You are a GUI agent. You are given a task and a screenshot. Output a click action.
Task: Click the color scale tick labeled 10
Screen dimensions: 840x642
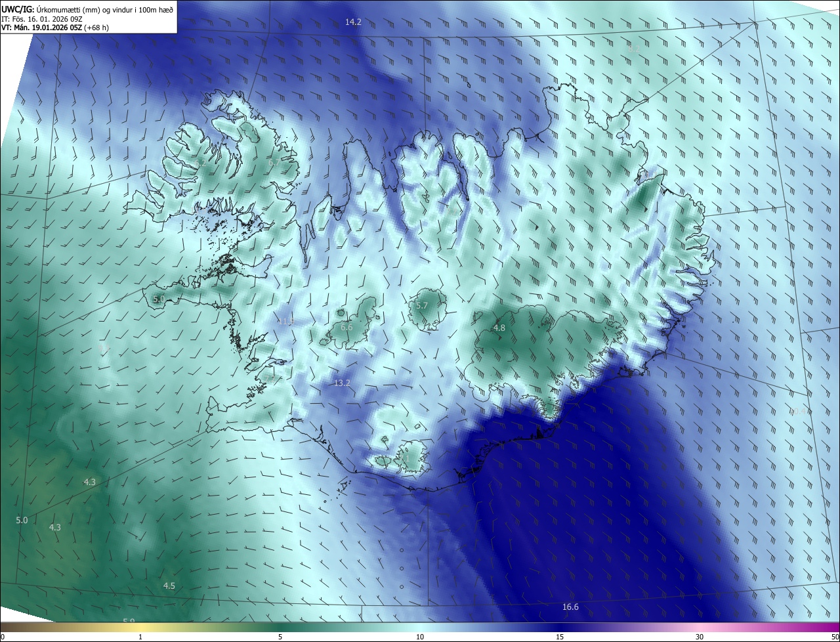point(420,637)
